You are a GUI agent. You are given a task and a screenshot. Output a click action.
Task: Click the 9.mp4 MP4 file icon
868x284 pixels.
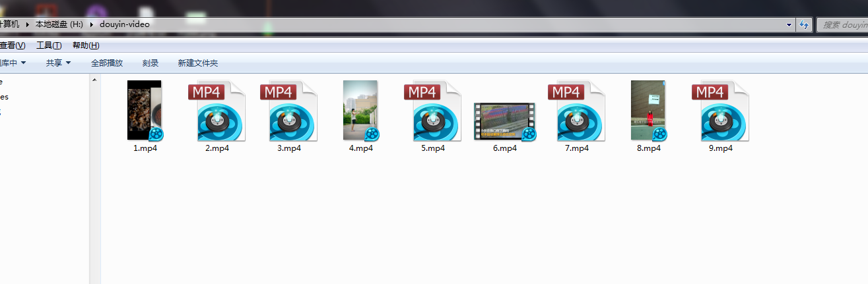pos(721,111)
